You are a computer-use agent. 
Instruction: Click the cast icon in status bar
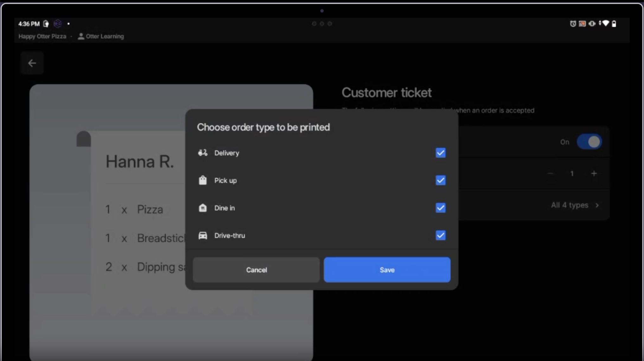[x=583, y=24]
